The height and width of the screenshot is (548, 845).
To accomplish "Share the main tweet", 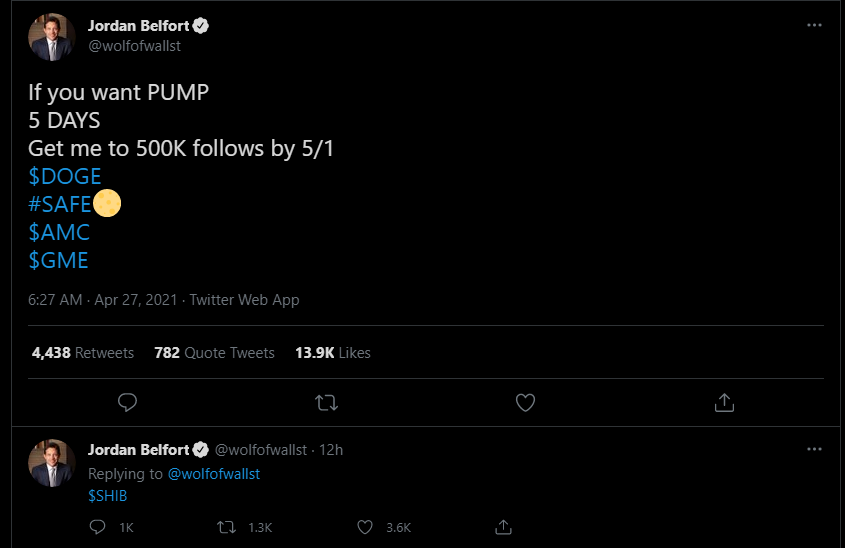I will [725, 402].
